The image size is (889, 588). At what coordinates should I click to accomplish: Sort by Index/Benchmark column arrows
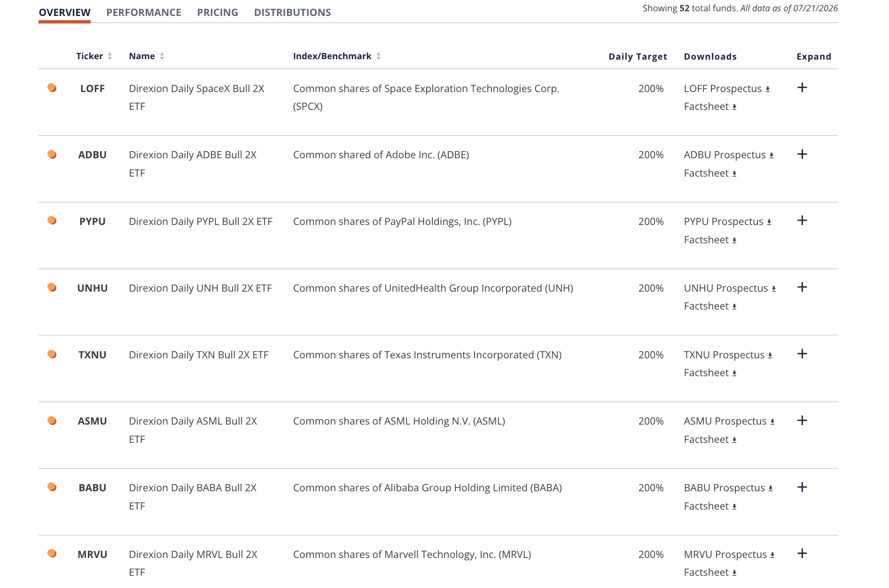379,56
